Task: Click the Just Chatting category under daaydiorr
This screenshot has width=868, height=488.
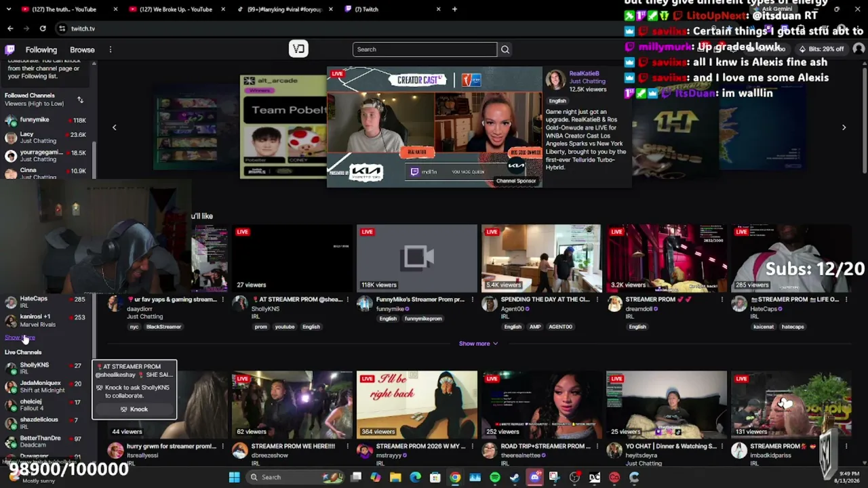Action: click(x=145, y=317)
